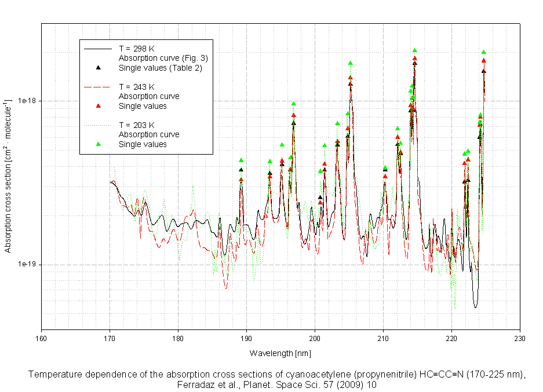Click the "Absorption curve (Fig. 3)" legend text
The image size is (543, 392).
tap(163, 58)
